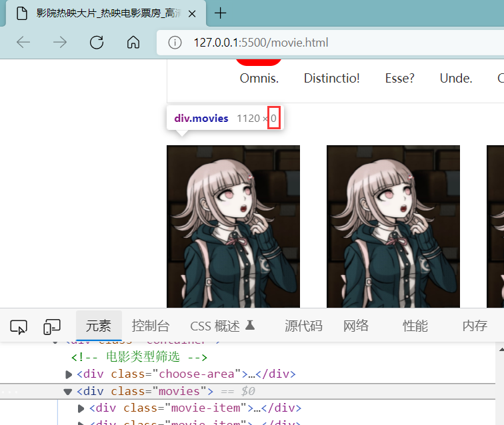Open the 内存 DevTools tab
The width and height of the screenshot is (504, 425).
[475, 326]
